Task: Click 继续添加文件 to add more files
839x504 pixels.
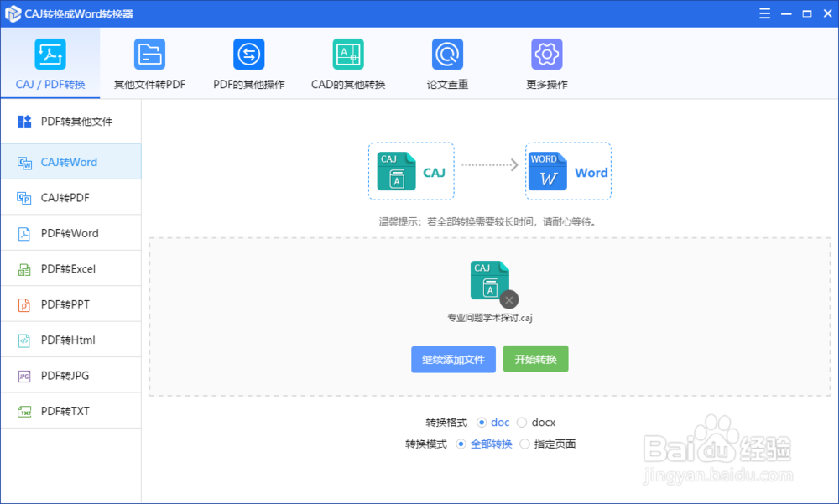Action: pyautogui.click(x=453, y=358)
